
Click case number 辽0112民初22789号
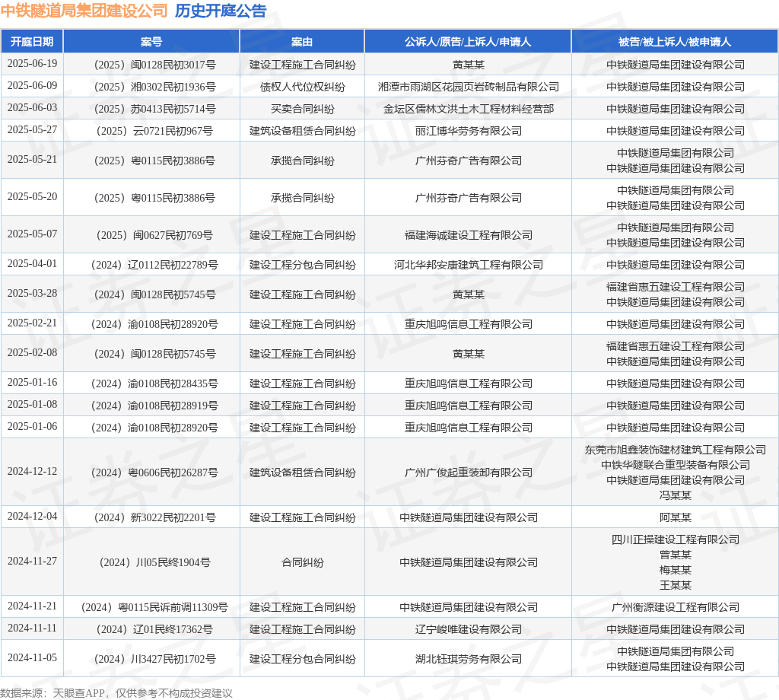pyautogui.click(x=155, y=266)
